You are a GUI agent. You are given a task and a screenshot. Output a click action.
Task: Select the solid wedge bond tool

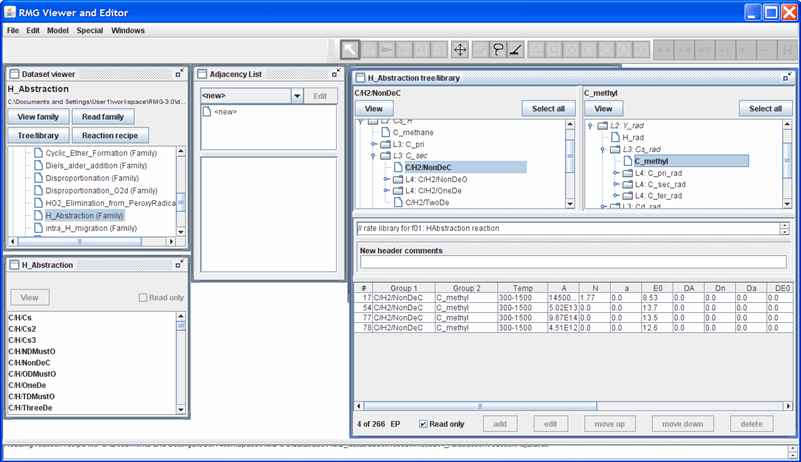click(386, 50)
